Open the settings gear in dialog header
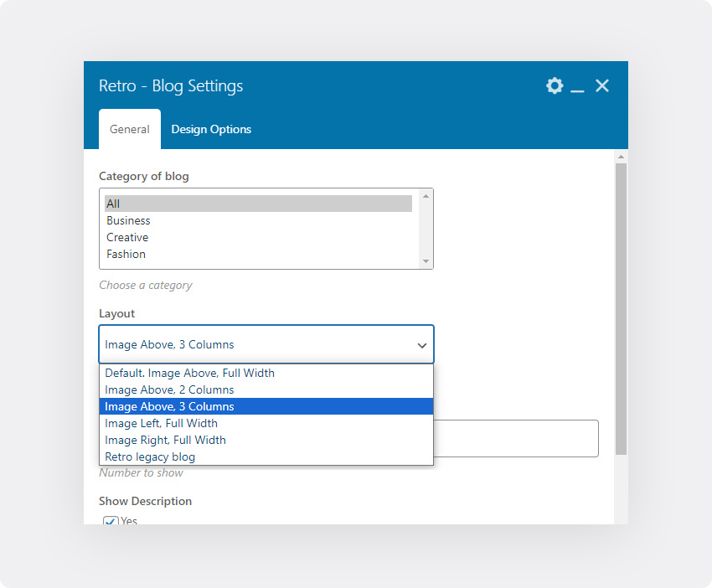 pos(555,85)
